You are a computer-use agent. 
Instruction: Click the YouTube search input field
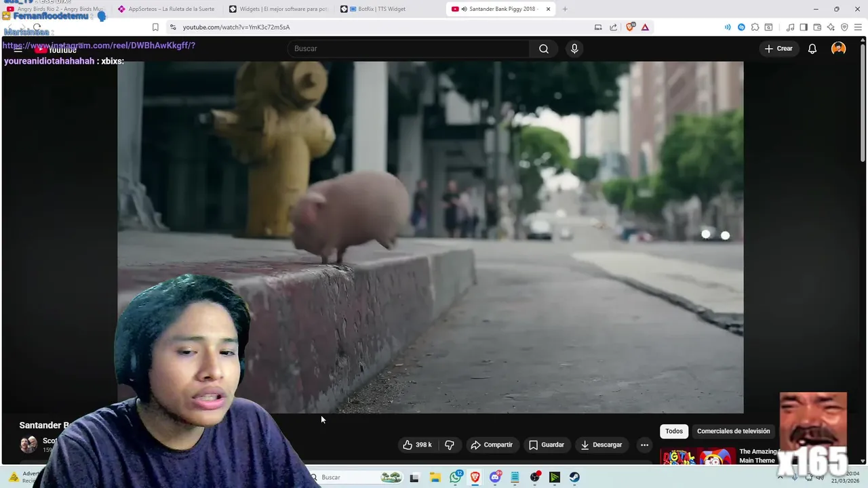click(409, 49)
